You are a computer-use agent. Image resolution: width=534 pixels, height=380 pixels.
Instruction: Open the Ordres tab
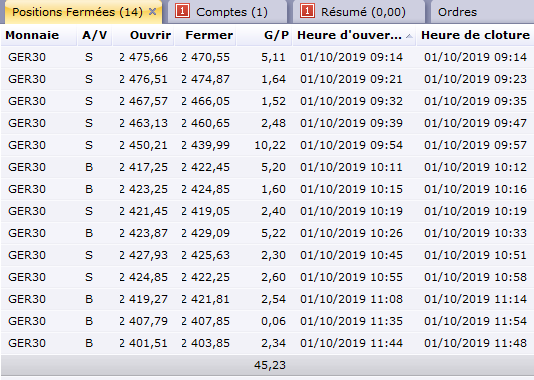457,12
